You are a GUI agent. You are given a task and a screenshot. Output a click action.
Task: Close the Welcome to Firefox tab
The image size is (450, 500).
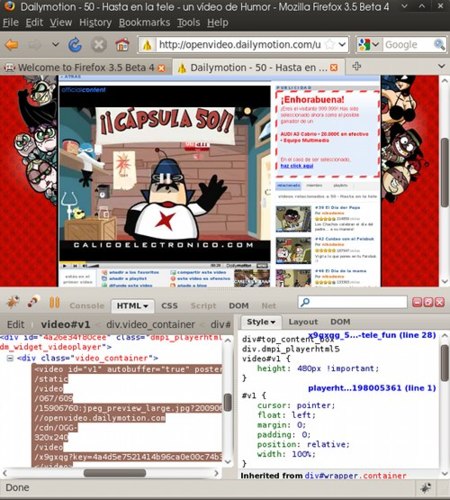[x=161, y=68]
